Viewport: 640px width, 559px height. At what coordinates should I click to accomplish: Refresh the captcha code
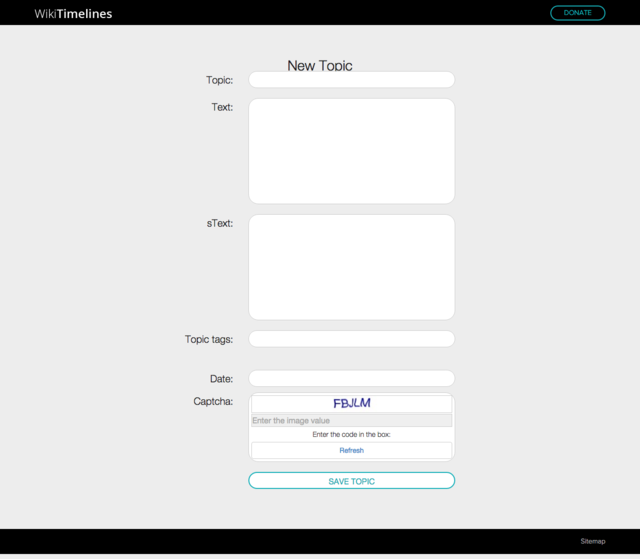click(x=351, y=451)
